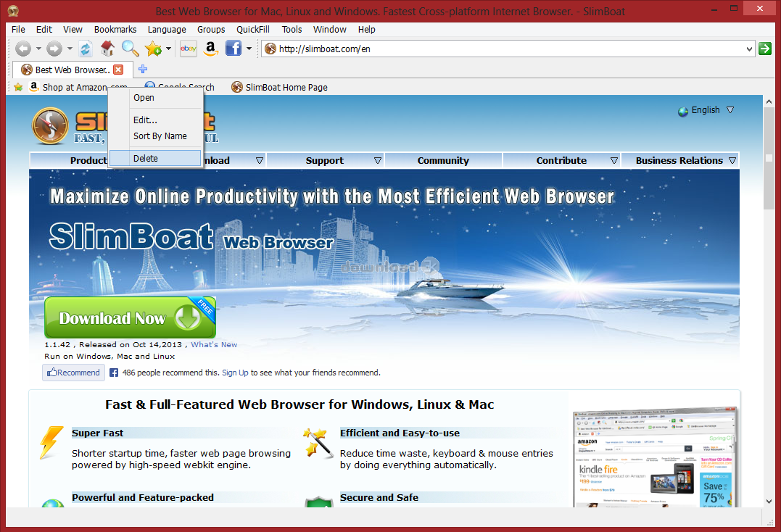Open the Groups menu
This screenshot has height=532, width=781.
point(211,30)
